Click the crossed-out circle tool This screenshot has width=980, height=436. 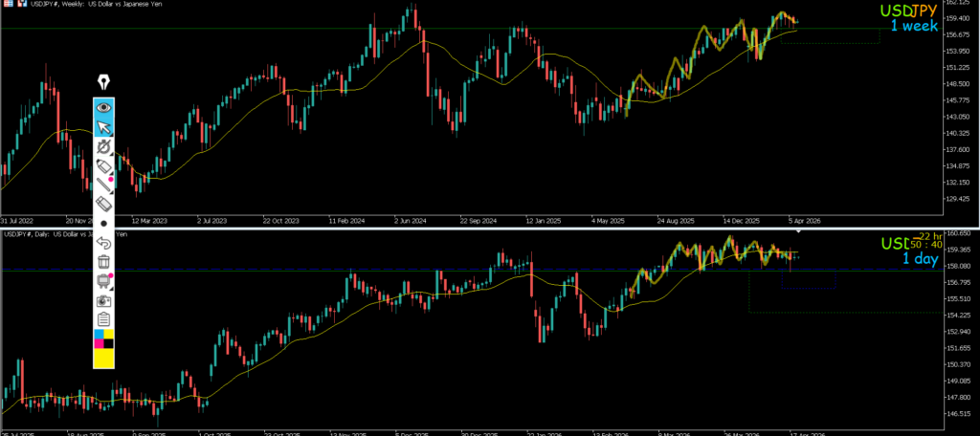point(103,147)
